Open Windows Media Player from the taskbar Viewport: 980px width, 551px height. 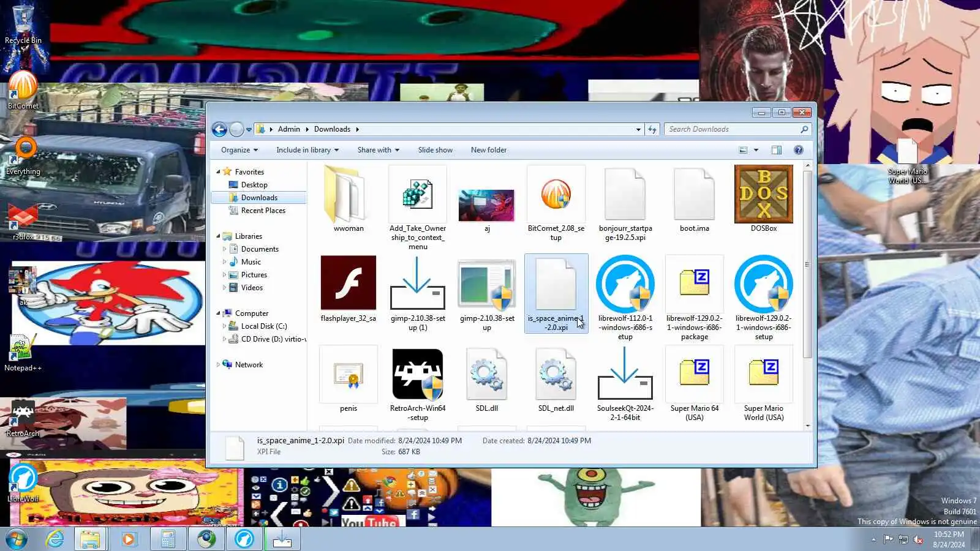click(129, 539)
